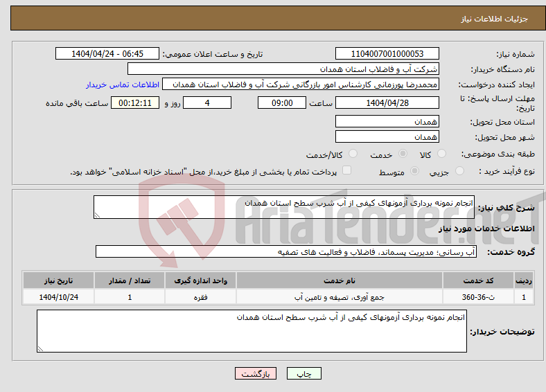The image size is (546, 392).
Task: Click the چاپ (print) button
Action: pos(303,374)
